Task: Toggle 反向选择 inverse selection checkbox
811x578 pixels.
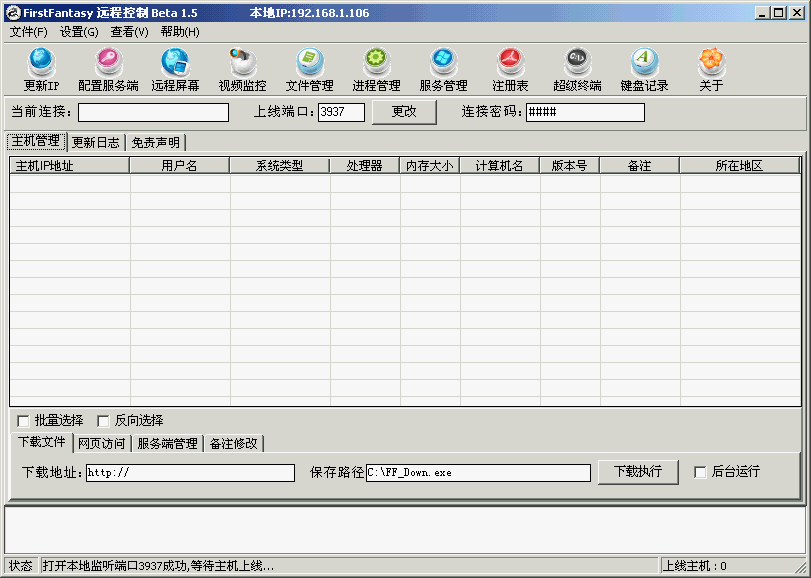Action: click(x=104, y=421)
